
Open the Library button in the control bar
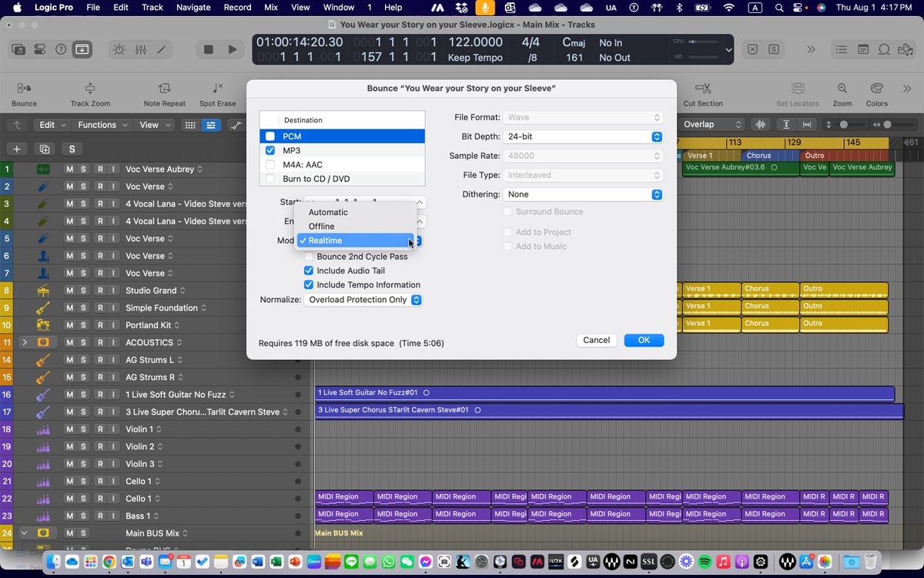19,49
